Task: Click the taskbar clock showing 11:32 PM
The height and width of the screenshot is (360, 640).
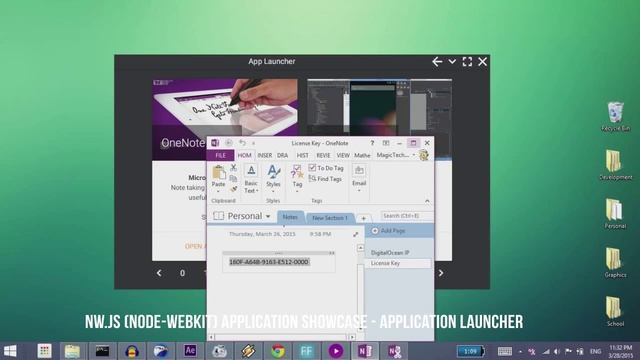Action: pos(620,351)
